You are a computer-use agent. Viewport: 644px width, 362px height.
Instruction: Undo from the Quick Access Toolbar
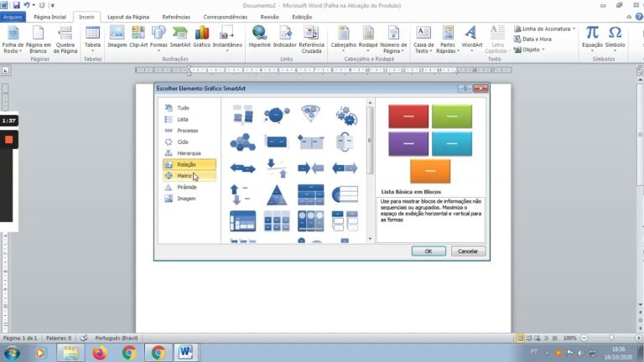tap(27, 5)
